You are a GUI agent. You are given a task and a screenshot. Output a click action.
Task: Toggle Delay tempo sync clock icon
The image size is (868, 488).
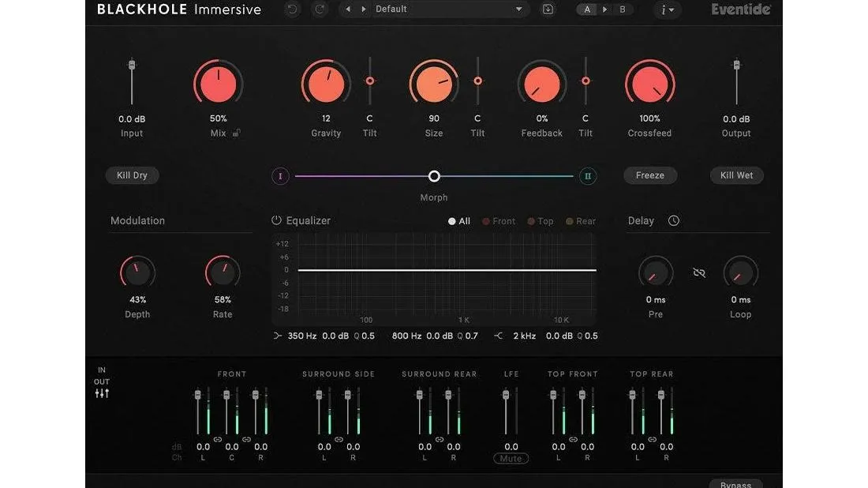[x=673, y=220]
